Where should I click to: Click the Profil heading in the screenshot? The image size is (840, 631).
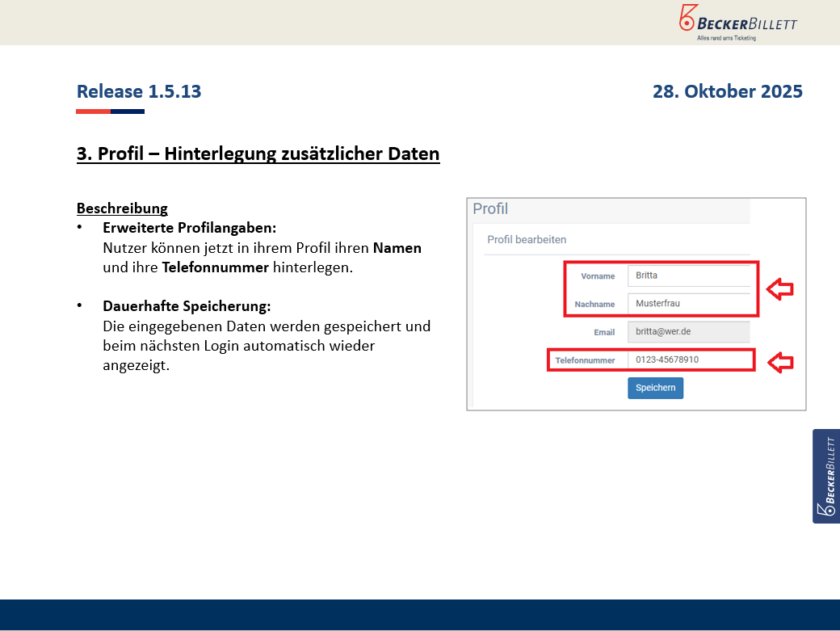(x=490, y=209)
